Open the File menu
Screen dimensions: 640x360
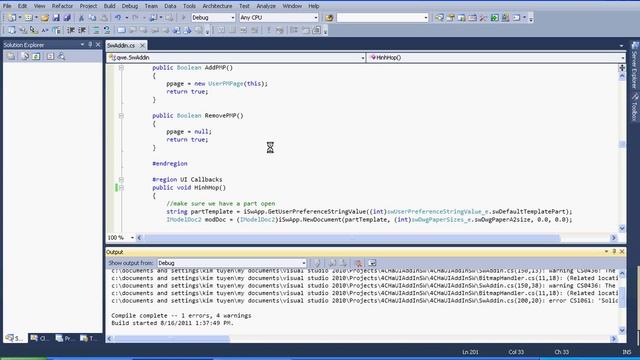7,6
